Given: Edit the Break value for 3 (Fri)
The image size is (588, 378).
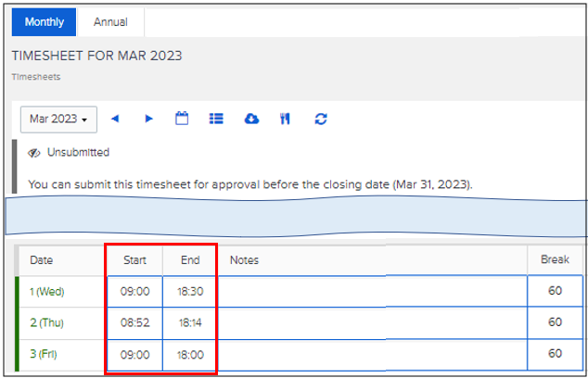Looking at the screenshot, I should tap(555, 354).
